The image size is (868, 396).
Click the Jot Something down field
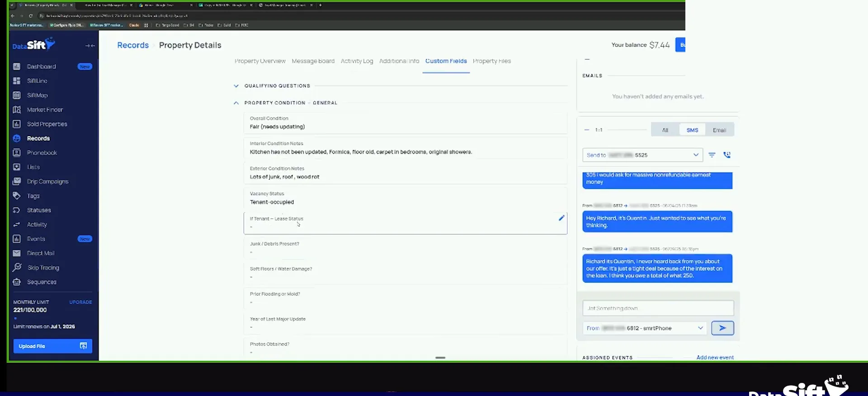(658, 308)
